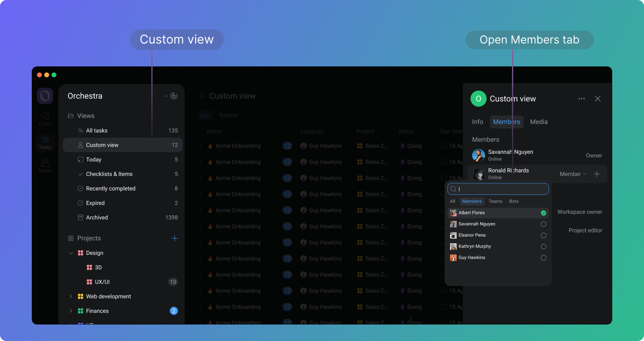Check the circle next to Guy Hawkins
Viewport: 644px width, 341px height.
point(543,258)
